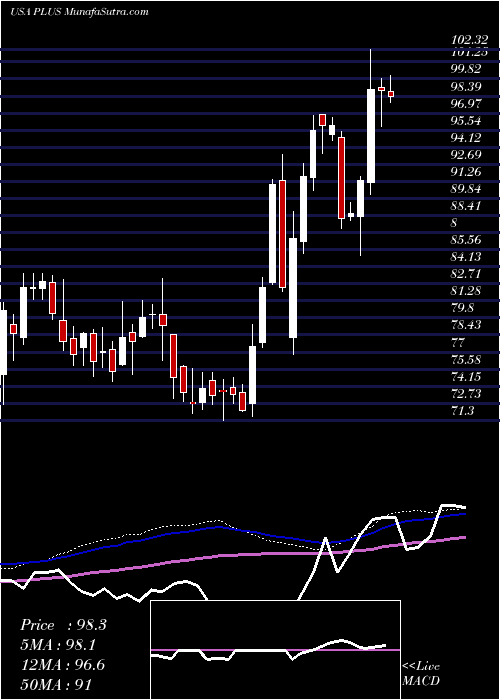Click the 89.84 price axis label
This screenshot has width=500, height=700.
pos(467,188)
